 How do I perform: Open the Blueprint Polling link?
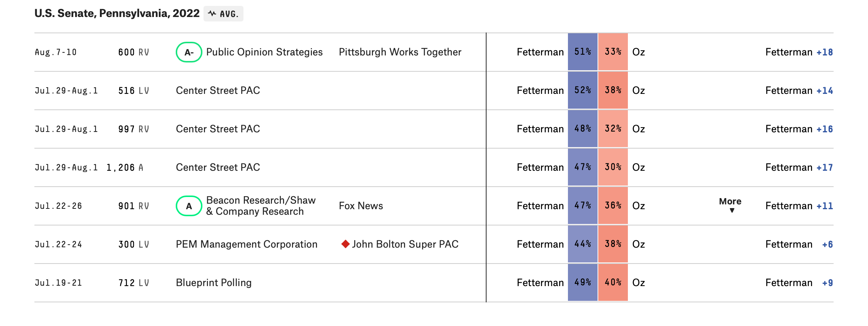point(213,283)
